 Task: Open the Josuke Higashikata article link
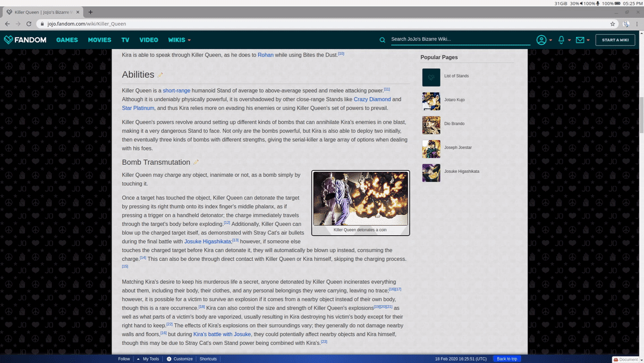(x=208, y=241)
